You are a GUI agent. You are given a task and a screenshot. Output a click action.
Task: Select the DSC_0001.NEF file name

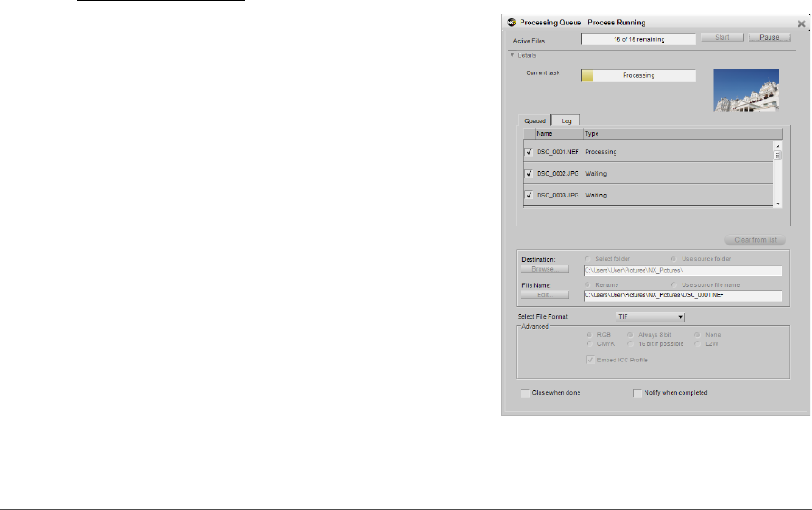[x=558, y=152]
